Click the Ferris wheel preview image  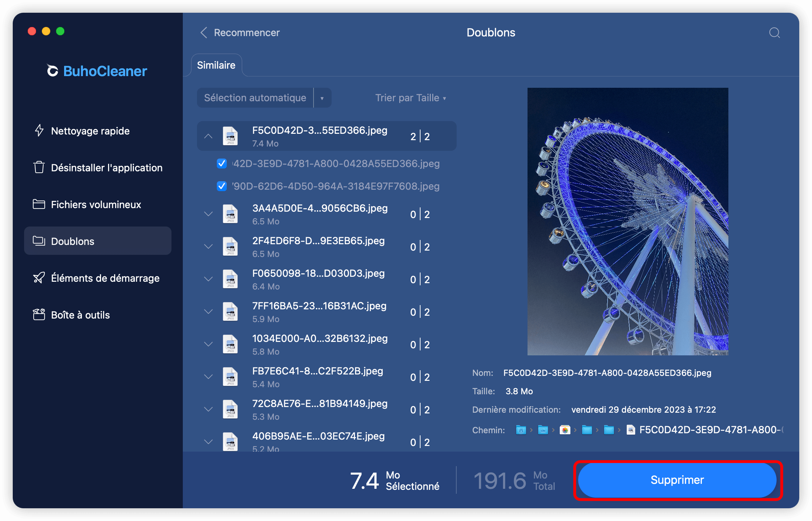pos(628,222)
